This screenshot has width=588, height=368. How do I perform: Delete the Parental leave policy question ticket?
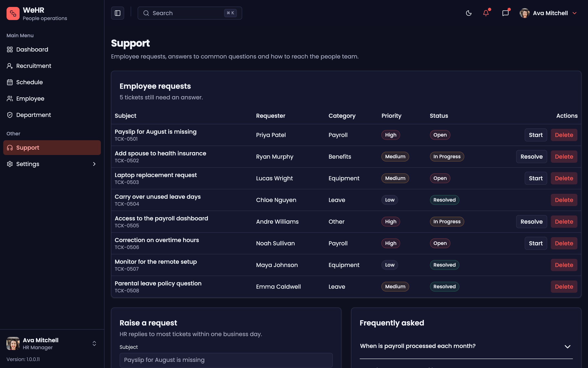coord(564,287)
